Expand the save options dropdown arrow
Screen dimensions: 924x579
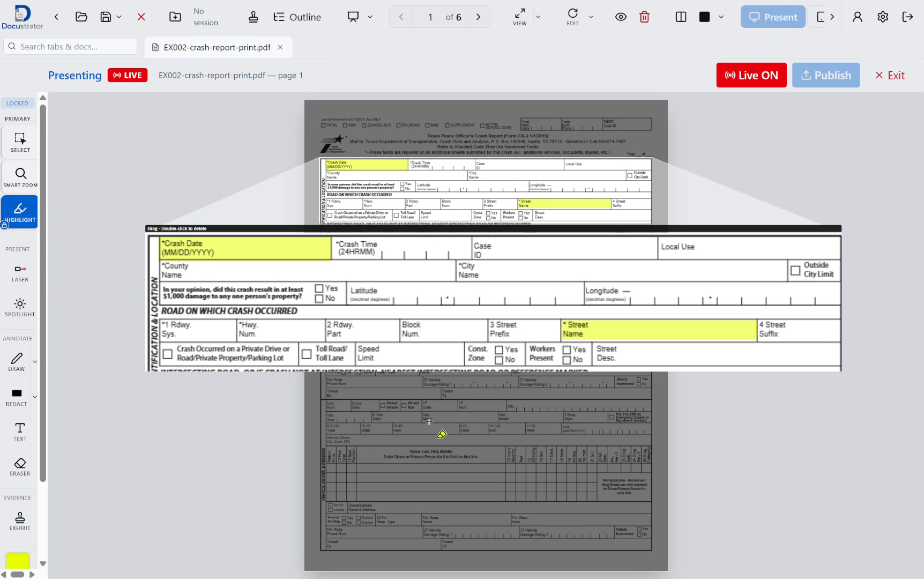pyautogui.click(x=119, y=17)
